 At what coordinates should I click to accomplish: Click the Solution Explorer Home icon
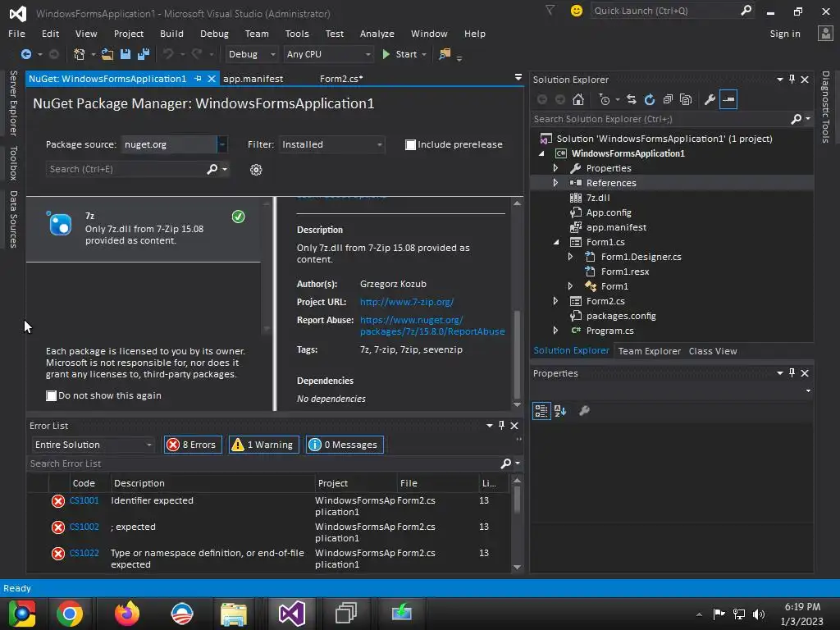pos(578,99)
